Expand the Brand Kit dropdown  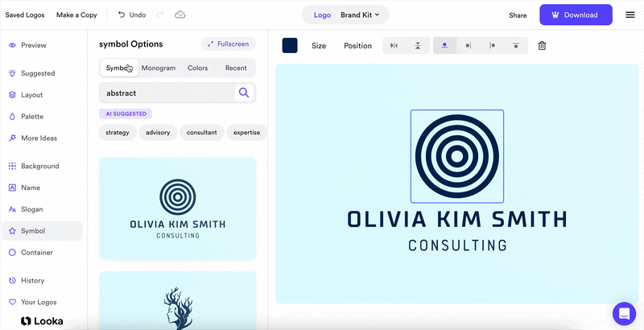coord(359,15)
